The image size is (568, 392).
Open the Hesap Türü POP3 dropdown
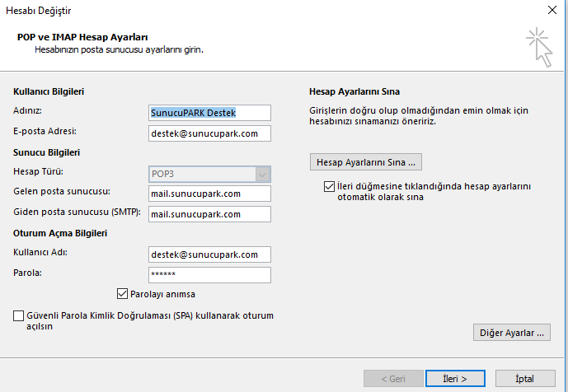[x=209, y=174]
